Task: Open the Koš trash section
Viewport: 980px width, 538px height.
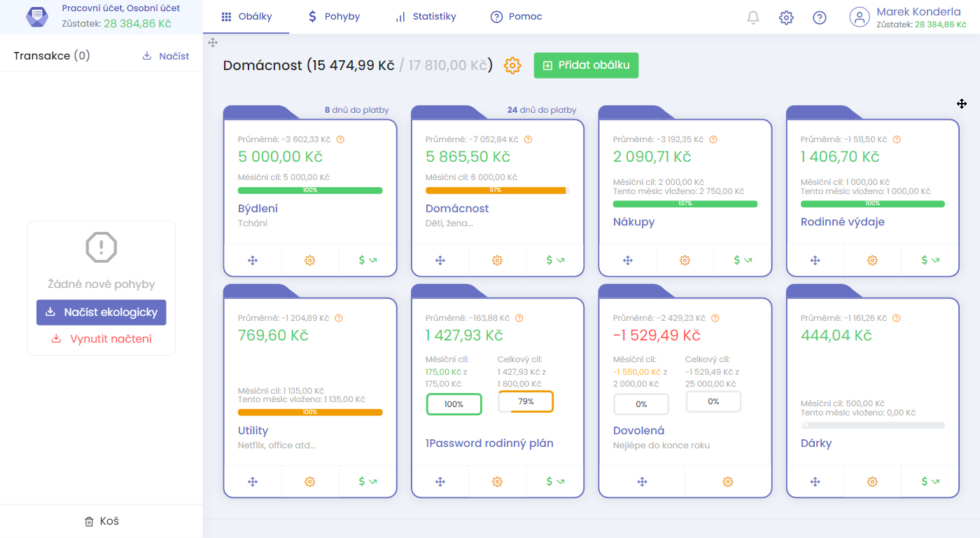Action: [101, 521]
